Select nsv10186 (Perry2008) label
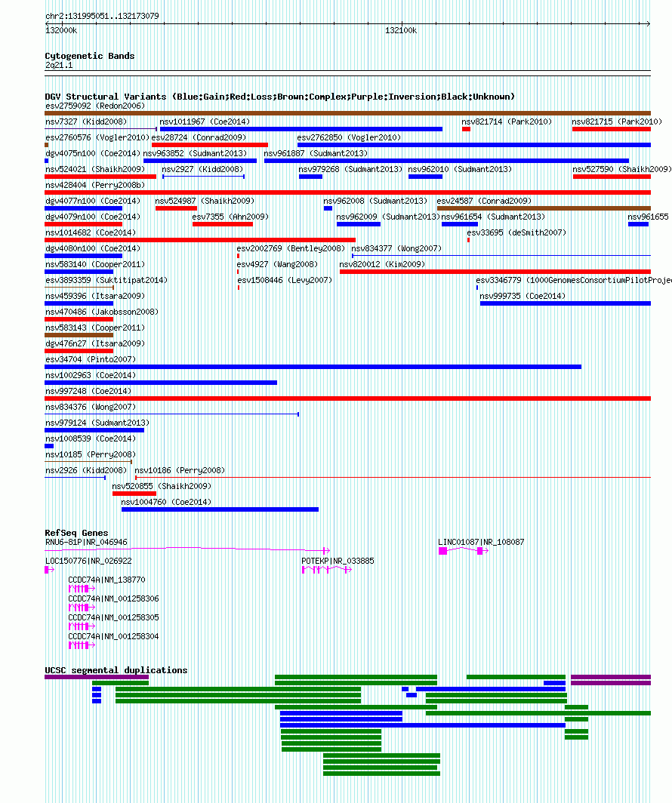Viewport: 672px width, 803px height. tap(180, 471)
